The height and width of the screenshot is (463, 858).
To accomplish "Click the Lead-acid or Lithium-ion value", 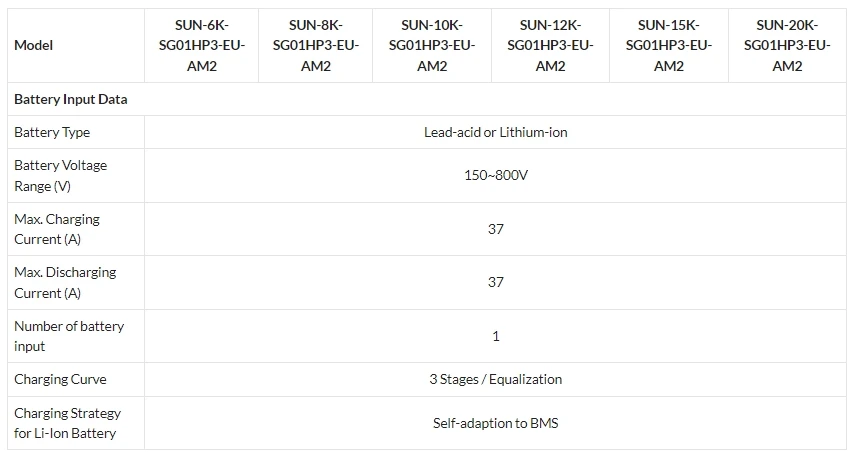I will 495,132.
